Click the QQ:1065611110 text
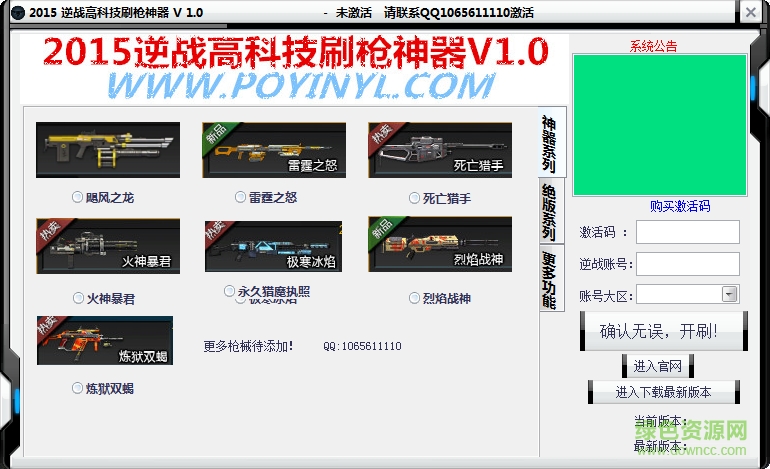The width and height of the screenshot is (770, 469). (x=362, y=346)
